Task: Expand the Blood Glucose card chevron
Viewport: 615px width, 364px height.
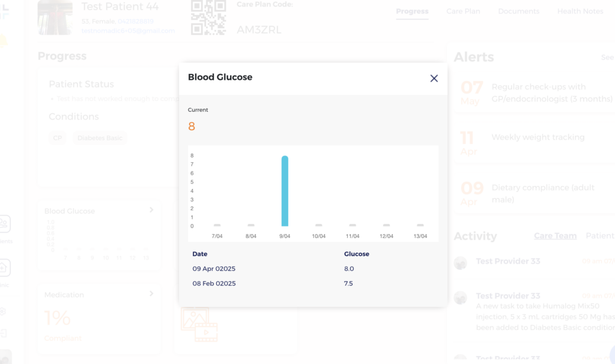Action: (x=151, y=210)
